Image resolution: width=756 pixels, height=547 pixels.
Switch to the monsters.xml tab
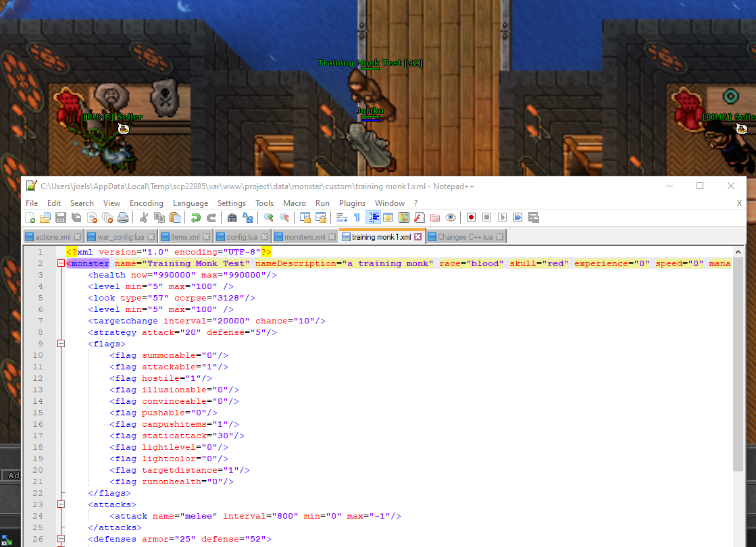(305, 237)
